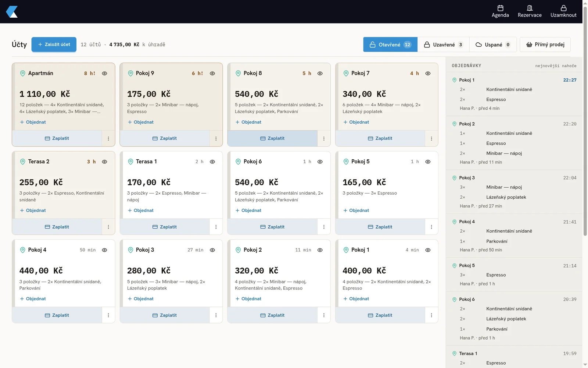Click location pin on Pokoj 7 card
Image resolution: width=588 pixels, height=368 pixels.
346,73
